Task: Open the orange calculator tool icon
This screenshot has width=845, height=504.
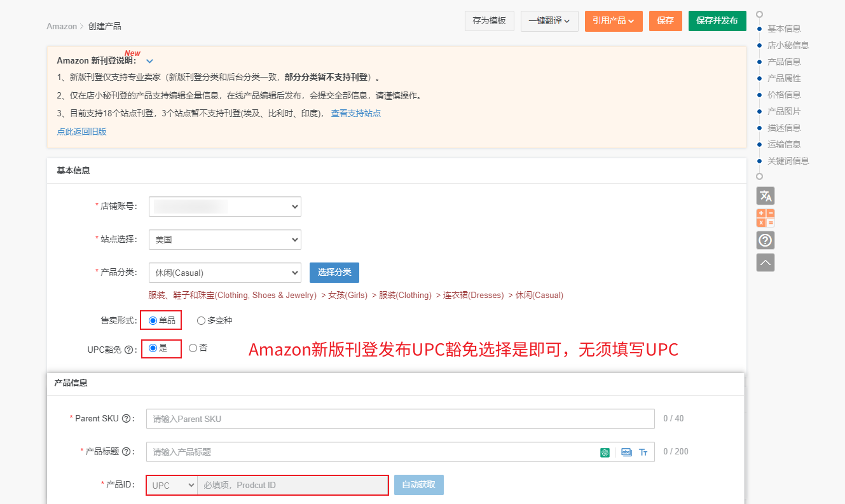Action: pos(766,218)
